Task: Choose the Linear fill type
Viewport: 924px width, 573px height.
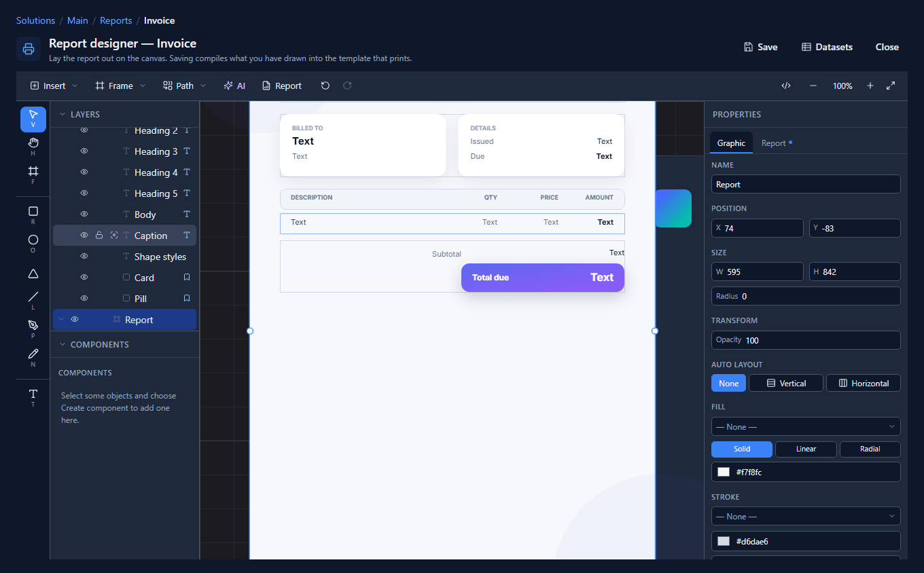Action: click(x=806, y=449)
